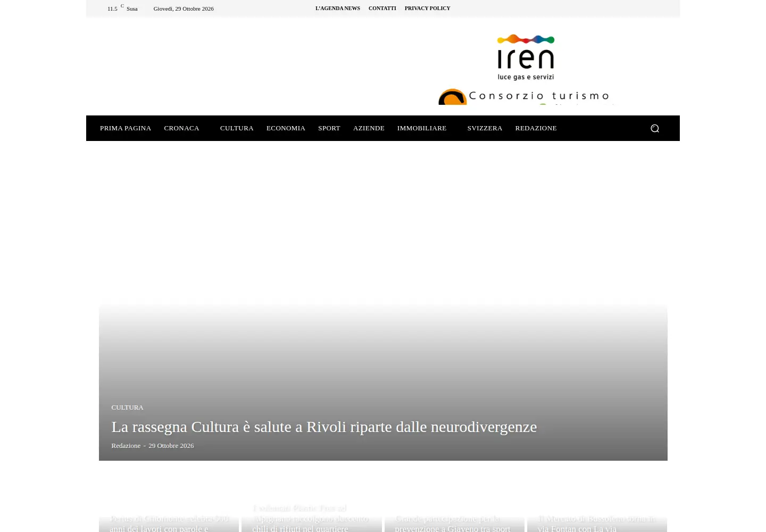Go to the Redazione page

[x=536, y=128]
